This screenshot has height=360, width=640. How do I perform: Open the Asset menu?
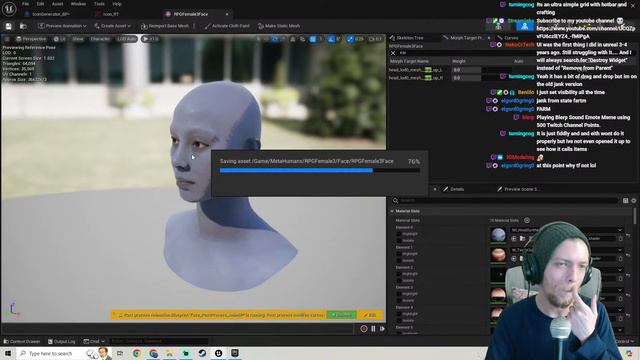point(58,4)
